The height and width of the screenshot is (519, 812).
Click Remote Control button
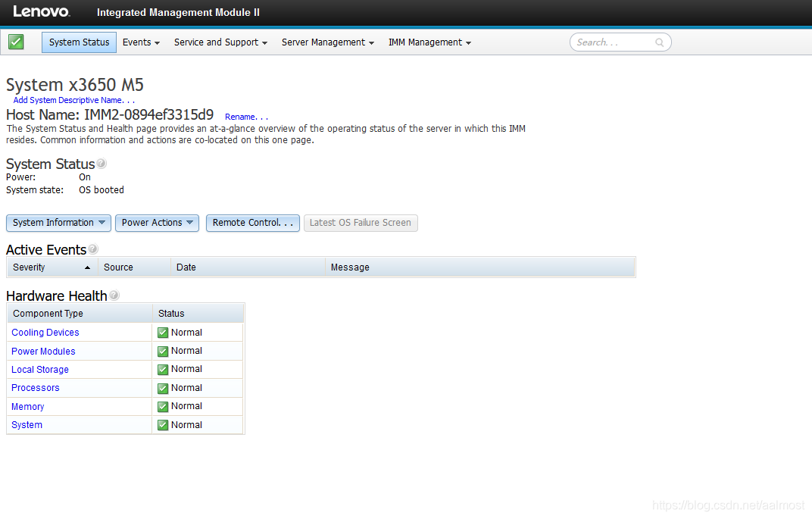point(253,223)
